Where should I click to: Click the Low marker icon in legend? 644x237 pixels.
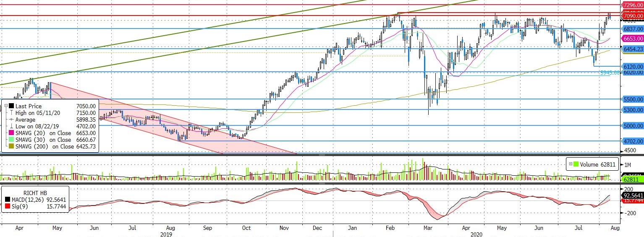11,126
